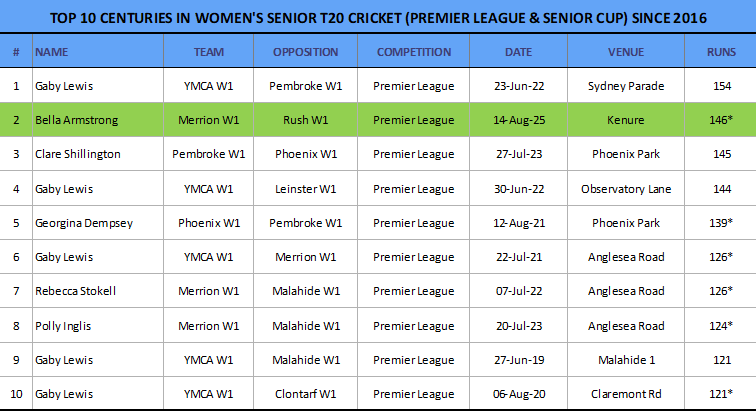756x411 pixels.
Task: Select the DATE column header
Action: tap(518, 51)
